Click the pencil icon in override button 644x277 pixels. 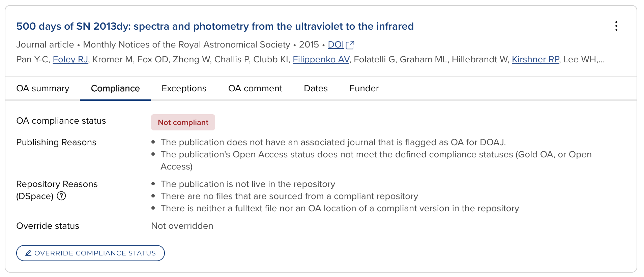click(28, 253)
